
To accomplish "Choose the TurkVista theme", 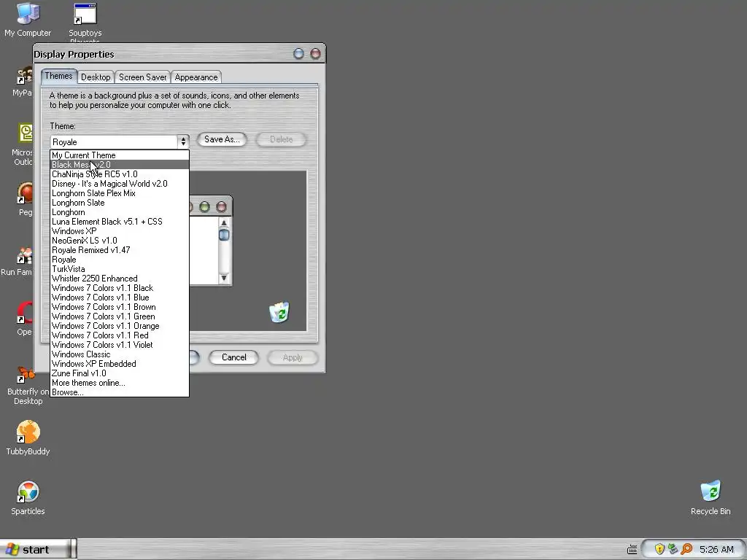I will (x=120, y=269).
